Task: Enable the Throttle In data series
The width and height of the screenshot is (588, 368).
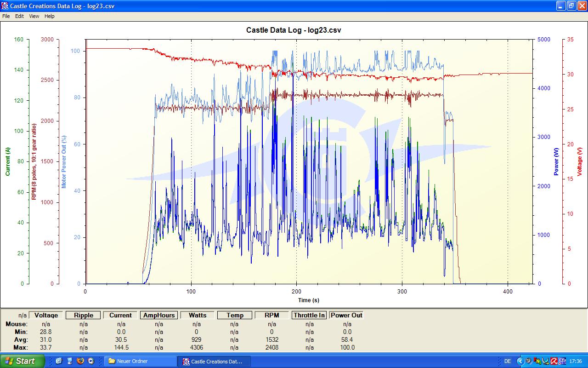Action: (x=309, y=315)
